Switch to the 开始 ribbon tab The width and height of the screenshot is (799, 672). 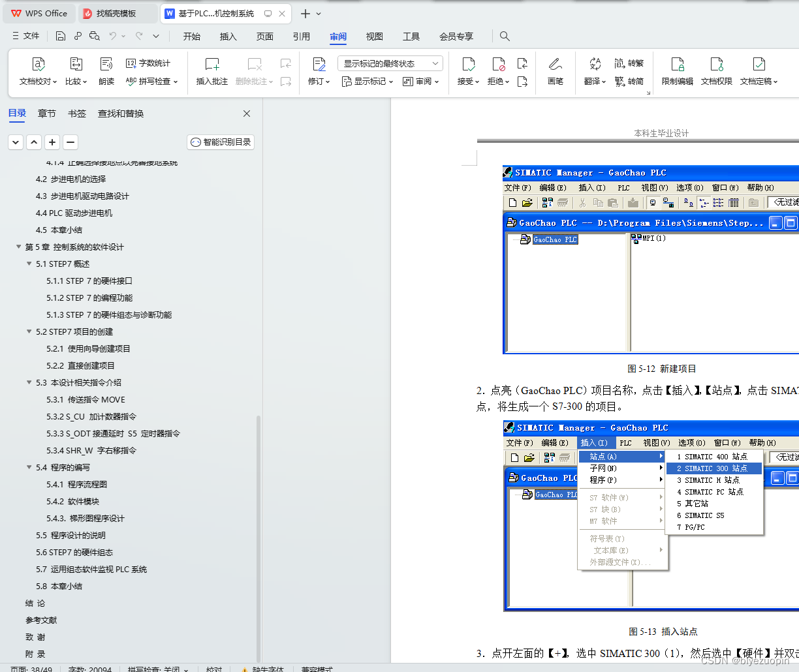coord(192,37)
